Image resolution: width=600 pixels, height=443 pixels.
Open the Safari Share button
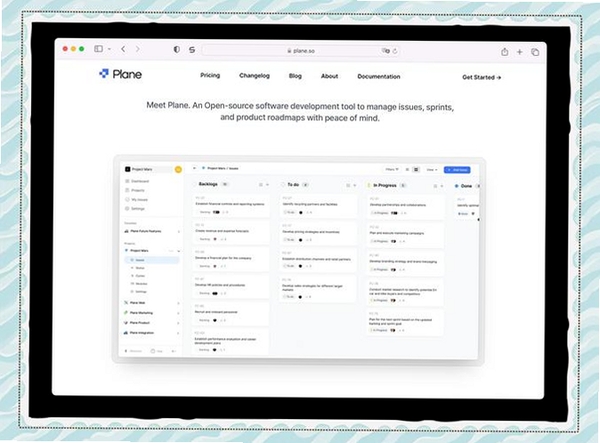(505, 52)
